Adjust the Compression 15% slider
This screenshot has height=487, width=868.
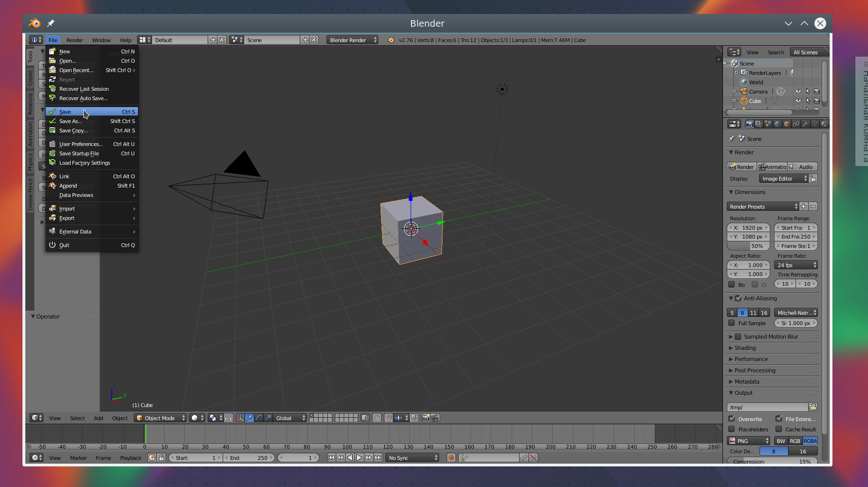773,461
